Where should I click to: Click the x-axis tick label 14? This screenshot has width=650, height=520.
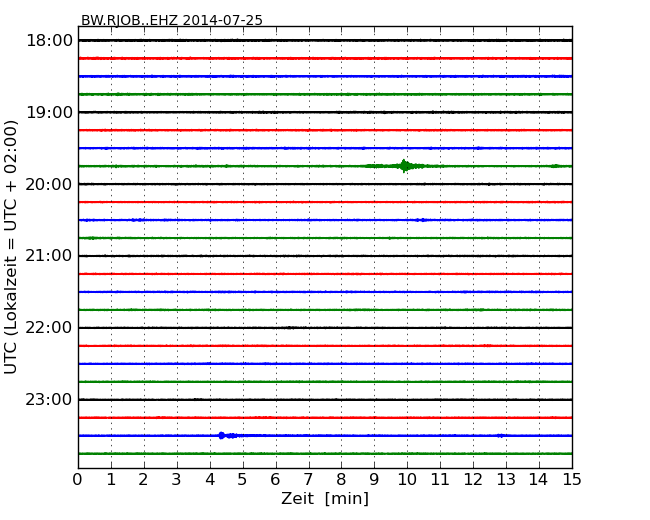(x=539, y=480)
